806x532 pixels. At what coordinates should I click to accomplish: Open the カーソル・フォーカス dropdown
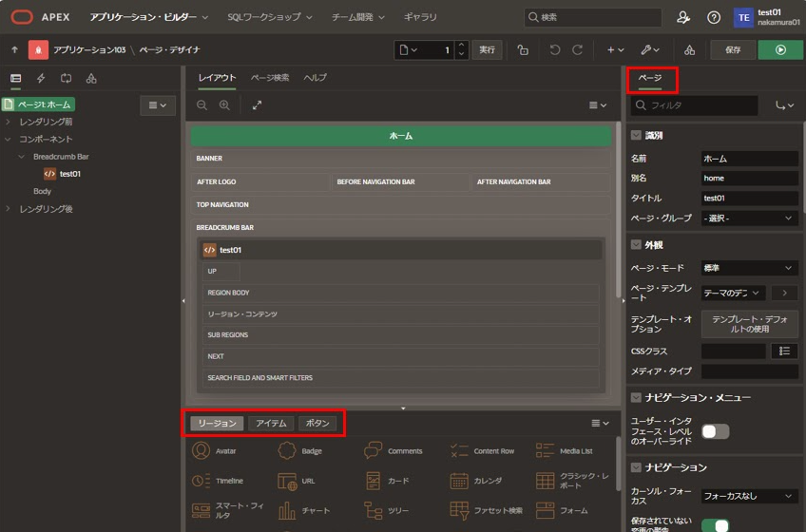(x=749, y=496)
